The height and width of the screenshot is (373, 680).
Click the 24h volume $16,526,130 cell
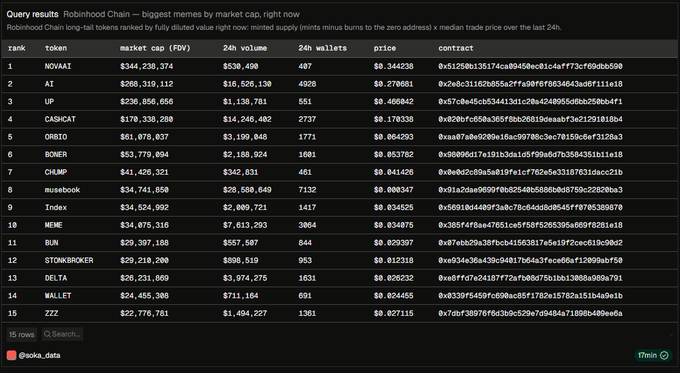point(247,84)
